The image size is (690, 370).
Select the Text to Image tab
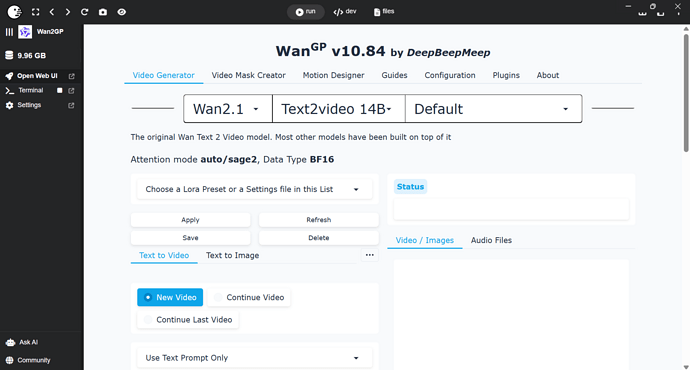(232, 255)
